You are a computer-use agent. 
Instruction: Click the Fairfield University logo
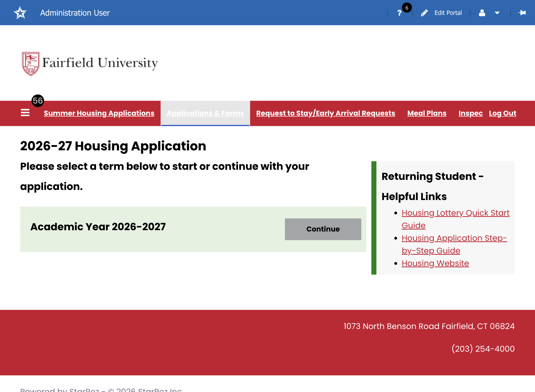coord(90,63)
